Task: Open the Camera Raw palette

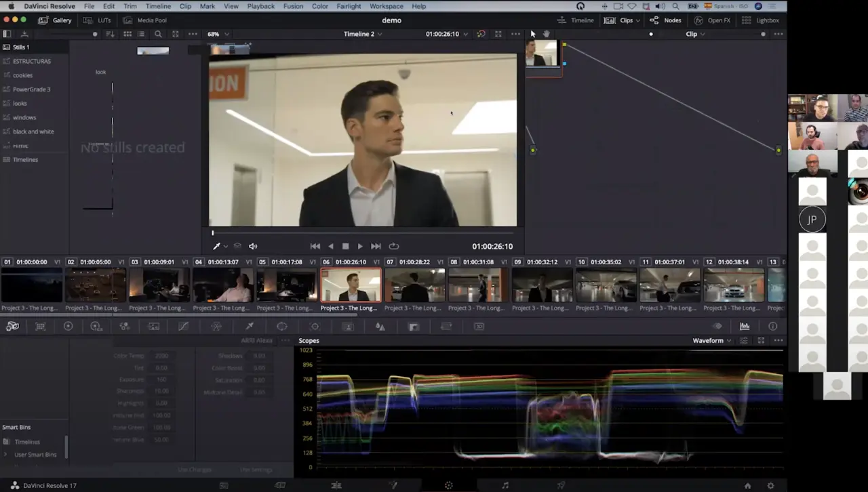Action: (x=12, y=326)
